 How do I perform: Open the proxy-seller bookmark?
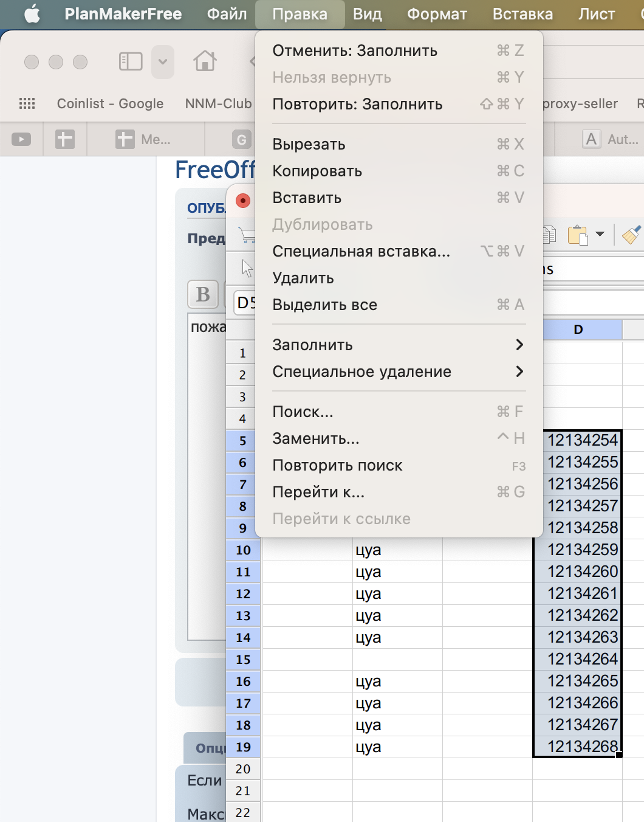[580, 104]
